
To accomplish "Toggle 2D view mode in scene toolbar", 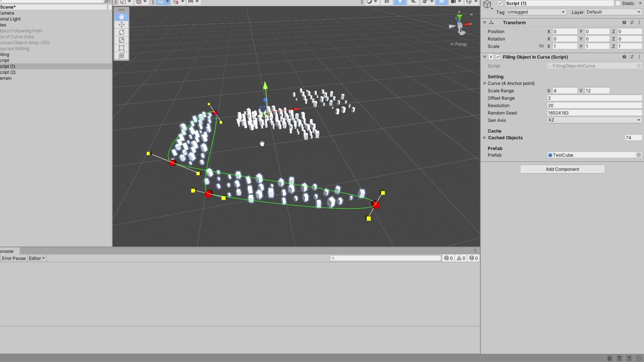I will pos(386,2).
